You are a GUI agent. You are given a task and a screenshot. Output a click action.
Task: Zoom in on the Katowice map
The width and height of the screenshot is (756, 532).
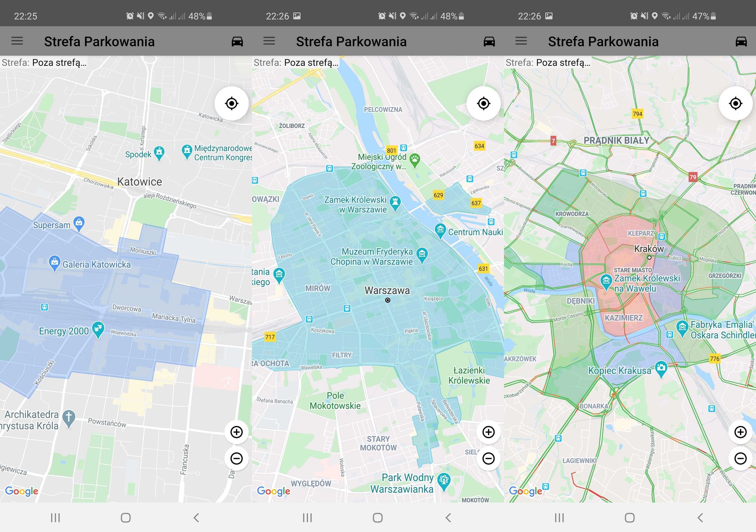point(236,432)
